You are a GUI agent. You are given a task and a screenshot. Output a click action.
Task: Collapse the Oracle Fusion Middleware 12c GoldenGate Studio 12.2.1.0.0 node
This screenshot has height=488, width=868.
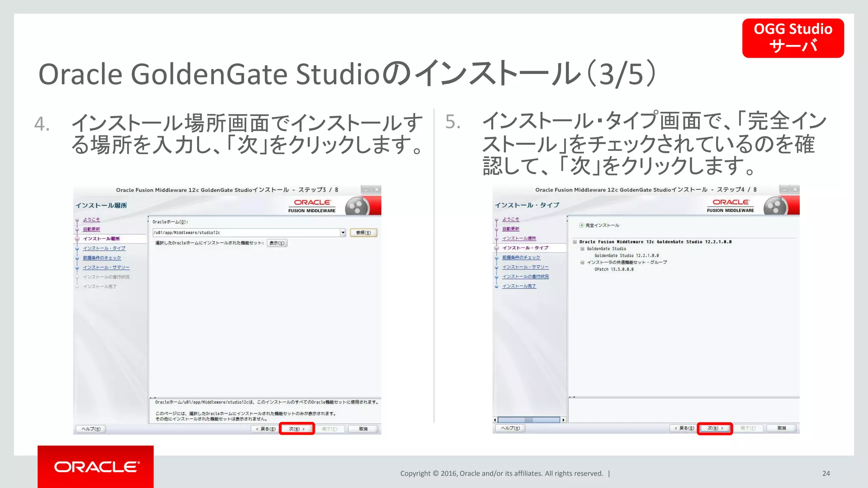coord(575,242)
